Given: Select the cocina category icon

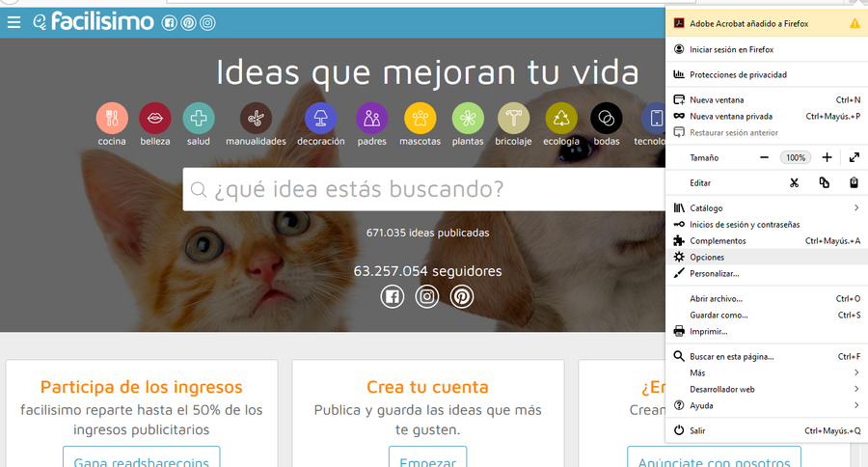Looking at the screenshot, I should (112, 118).
